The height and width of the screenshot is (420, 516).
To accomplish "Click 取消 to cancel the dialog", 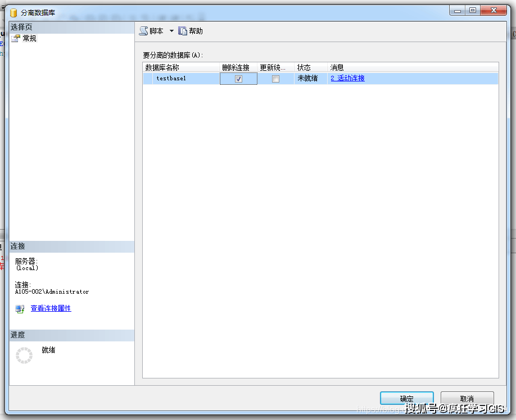I will click(467, 399).
